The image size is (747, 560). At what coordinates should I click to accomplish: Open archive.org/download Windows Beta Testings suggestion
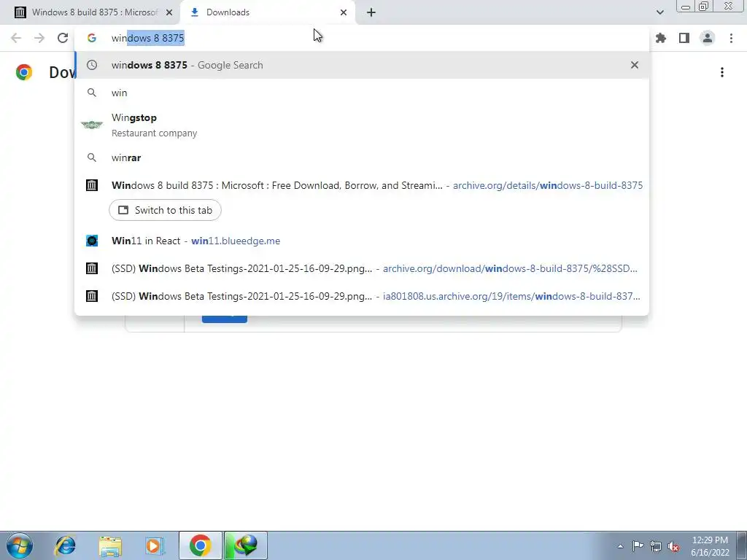(x=362, y=268)
